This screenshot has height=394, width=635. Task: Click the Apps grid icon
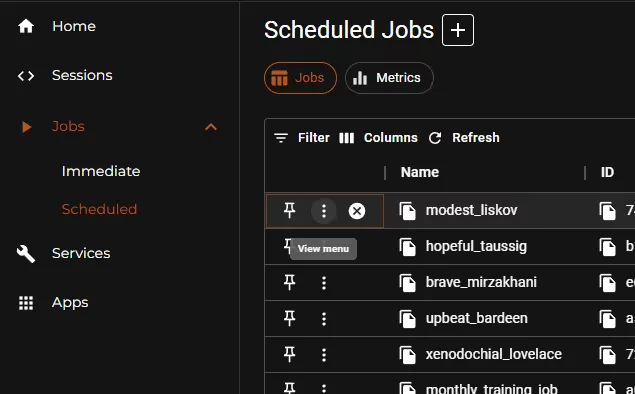(26, 303)
